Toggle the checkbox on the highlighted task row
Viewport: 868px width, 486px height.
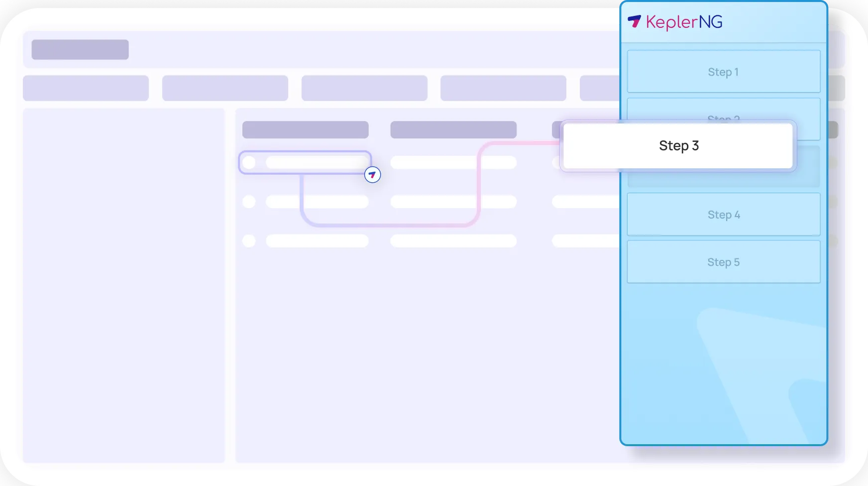click(250, 162)
